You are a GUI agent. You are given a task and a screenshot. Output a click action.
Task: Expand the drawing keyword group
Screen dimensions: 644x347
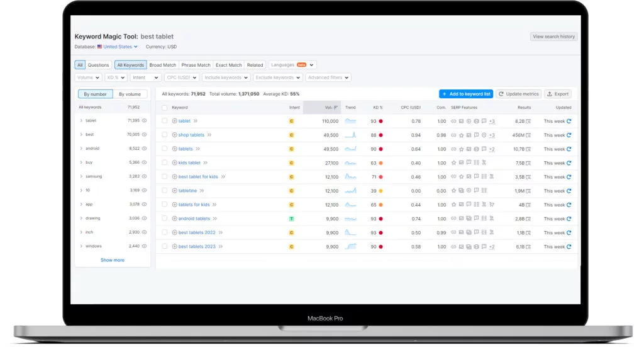[x=81, y=219]
